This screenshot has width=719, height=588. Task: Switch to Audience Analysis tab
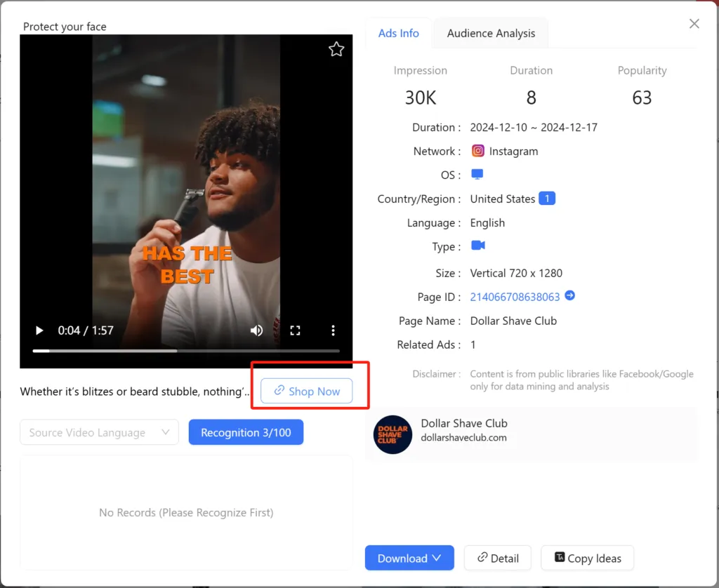tap(491, 33)
